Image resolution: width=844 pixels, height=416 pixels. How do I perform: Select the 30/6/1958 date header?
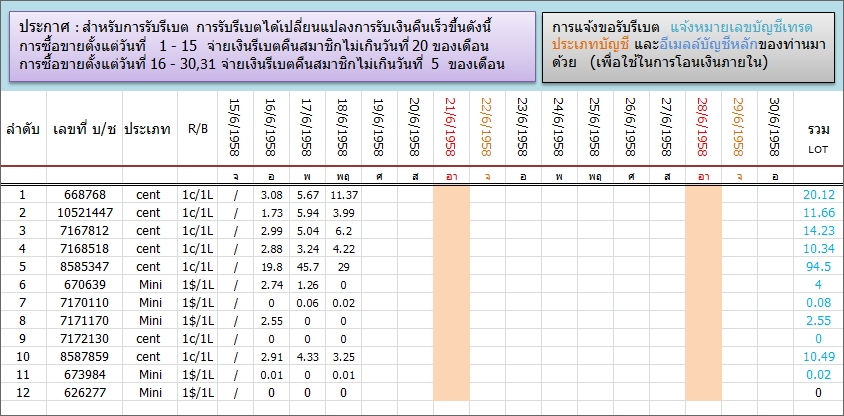click(775, 128)
